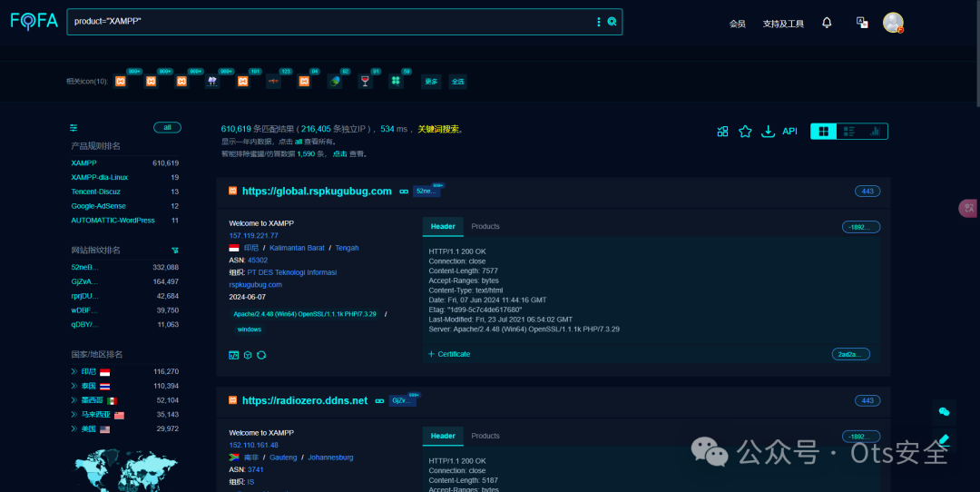Click the API button

click(x=790, y=132)
